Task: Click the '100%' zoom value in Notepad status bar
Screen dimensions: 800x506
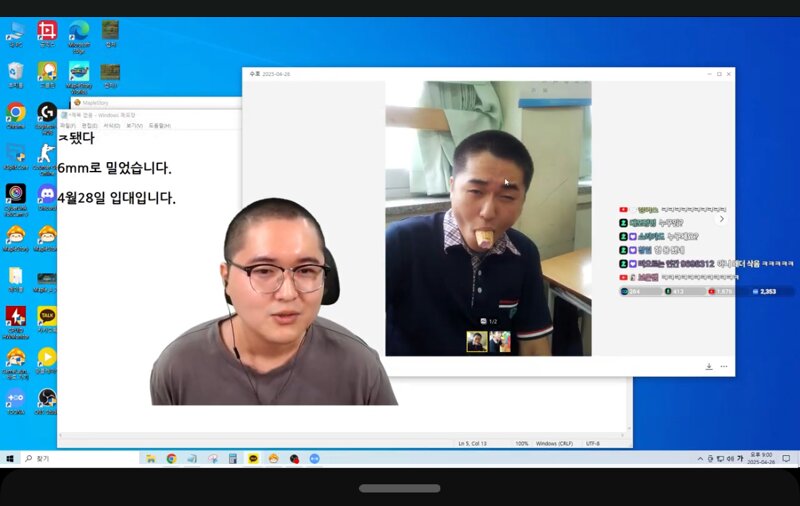Action: coord(521,444)
